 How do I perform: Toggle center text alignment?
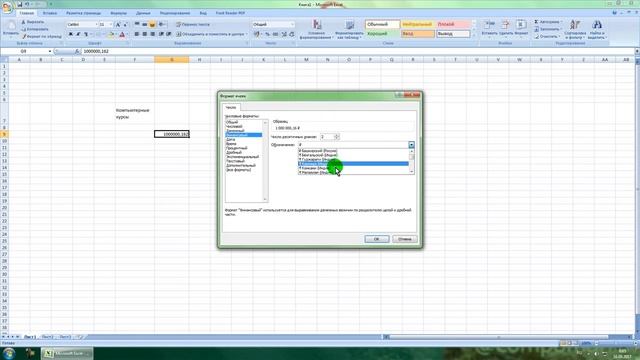(144, 34)
